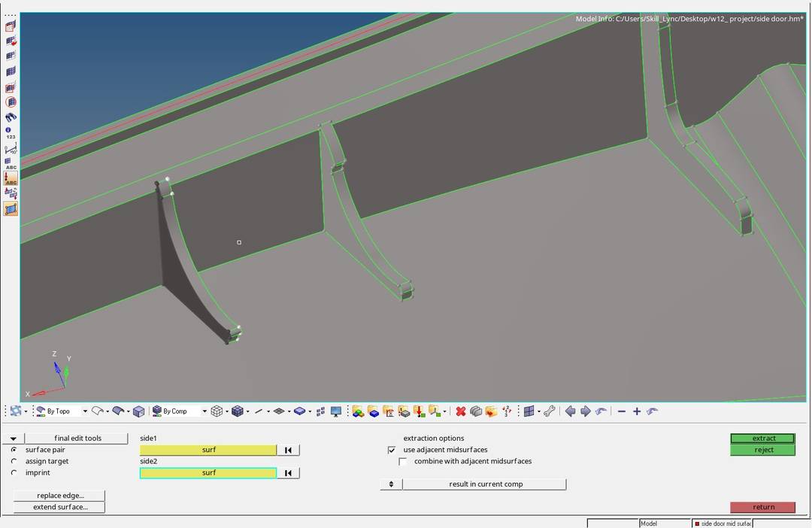Screen dimensions: 812x528
Task: Select the imprint radio button
Action: [14, 472]
